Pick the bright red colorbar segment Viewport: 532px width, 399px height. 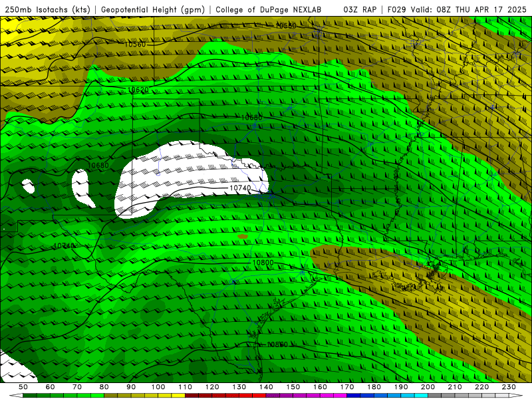(x=259, y=395)
